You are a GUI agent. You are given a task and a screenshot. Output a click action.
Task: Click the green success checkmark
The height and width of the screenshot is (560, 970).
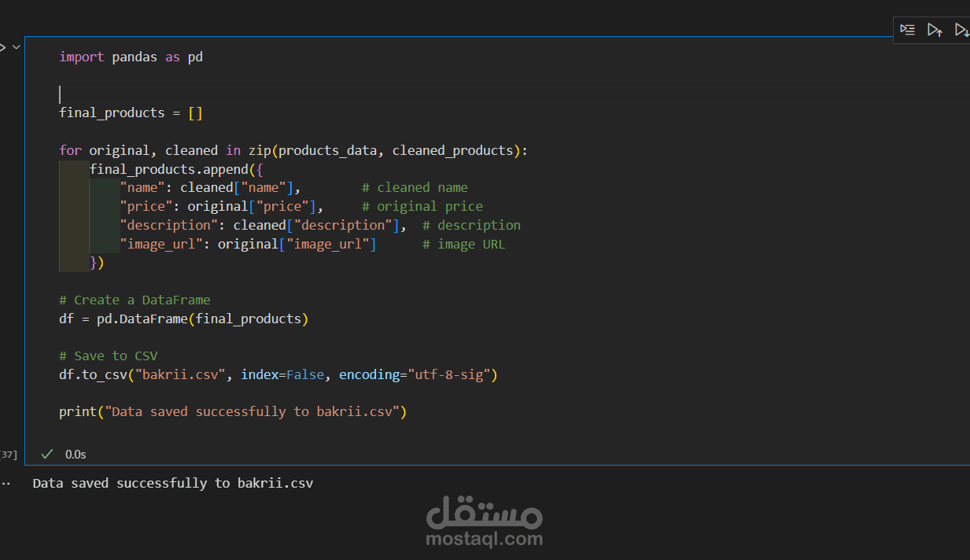(46, 454)
